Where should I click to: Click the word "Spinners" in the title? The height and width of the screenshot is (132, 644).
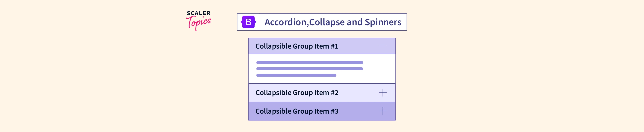click(x=383, y=22)
